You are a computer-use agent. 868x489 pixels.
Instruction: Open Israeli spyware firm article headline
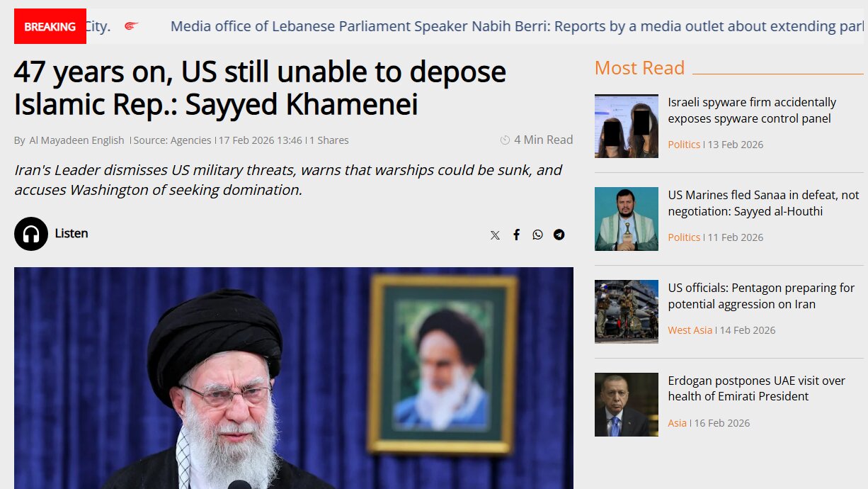(x=752, y=111)
